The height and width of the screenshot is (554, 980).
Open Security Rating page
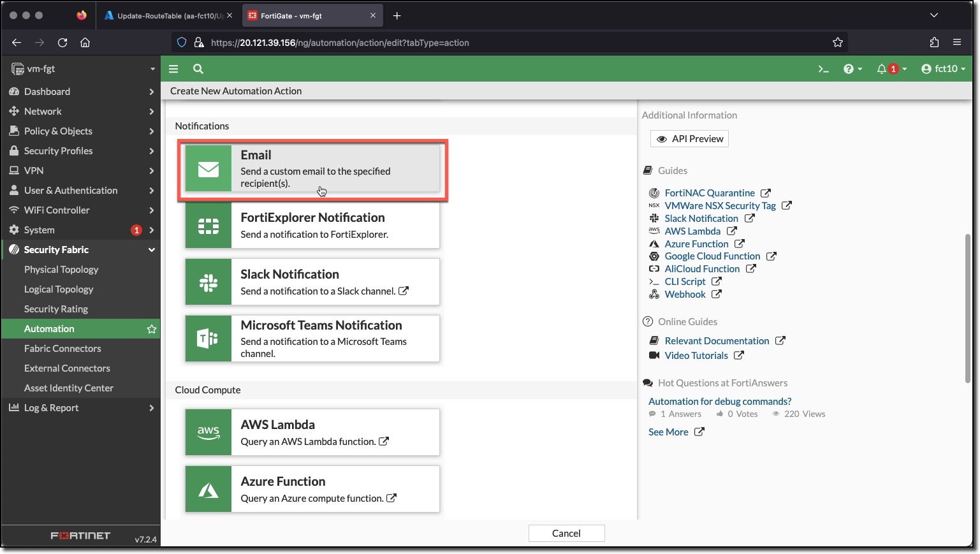pos(56,309)
